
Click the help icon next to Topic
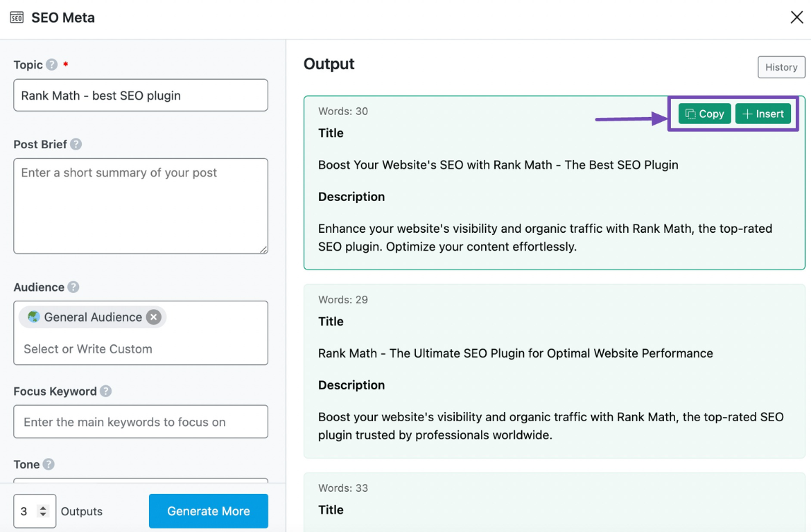(x=52, y=65)
